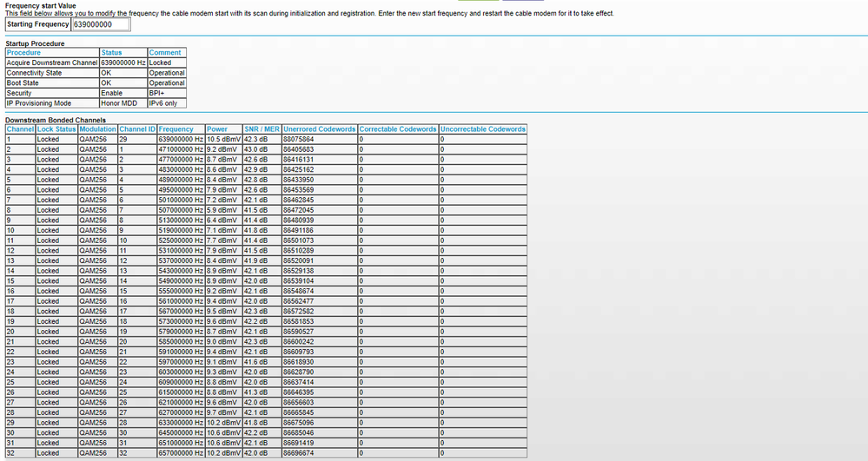868x461 pixels.
Task: Click the Status header in Startup Procedure
Action: tap(111, 53)
